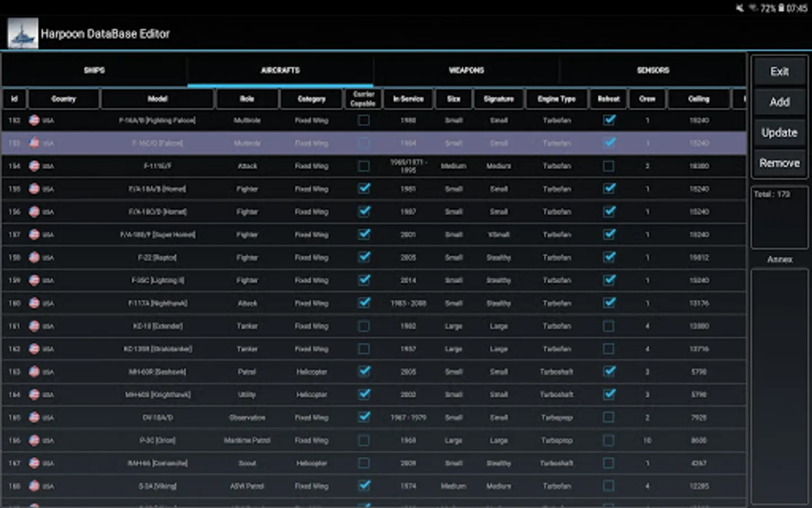Click the Model column header
This screenshot has width=812, height=508.
157,99
